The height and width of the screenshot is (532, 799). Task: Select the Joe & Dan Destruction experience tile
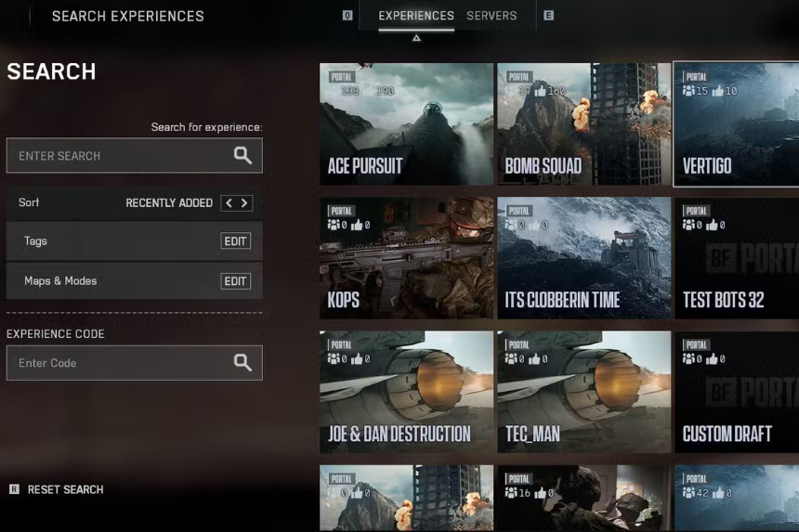(x=406, y=392)
